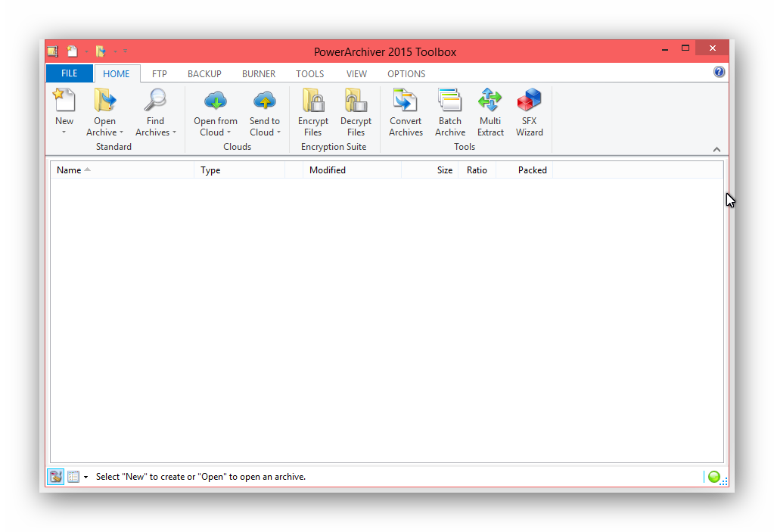Click the window resize grip in status bar

pyautogui.click(x=724, y=481)
